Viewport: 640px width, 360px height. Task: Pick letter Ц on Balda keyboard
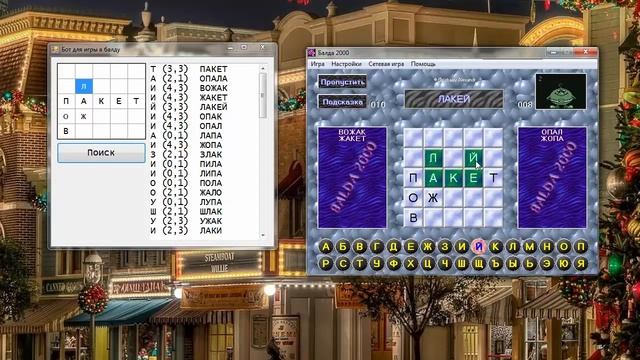(428, 264)
